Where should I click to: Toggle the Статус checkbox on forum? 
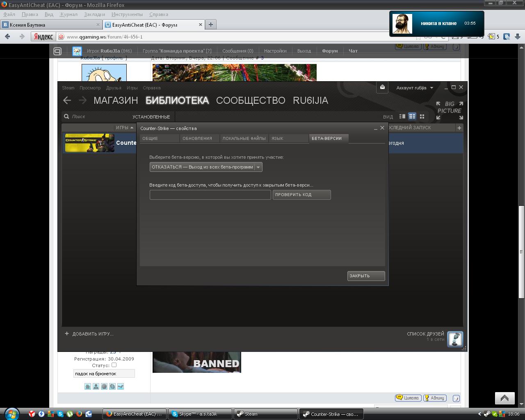point(114,365)
